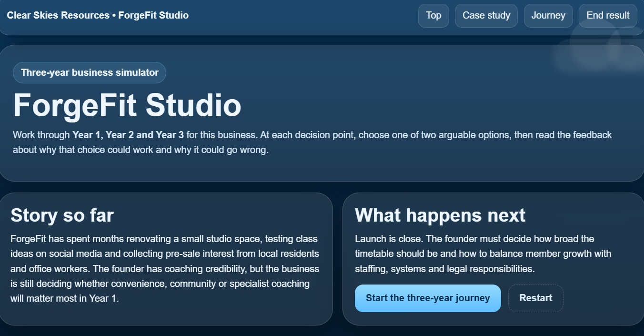Click the Launch is close paragraph

tap(474, 239)
